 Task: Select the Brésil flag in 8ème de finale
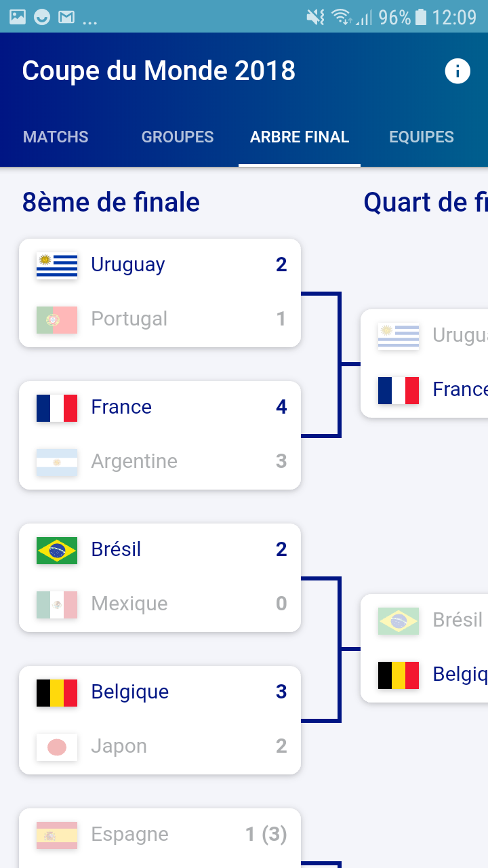tap(57, 550)
